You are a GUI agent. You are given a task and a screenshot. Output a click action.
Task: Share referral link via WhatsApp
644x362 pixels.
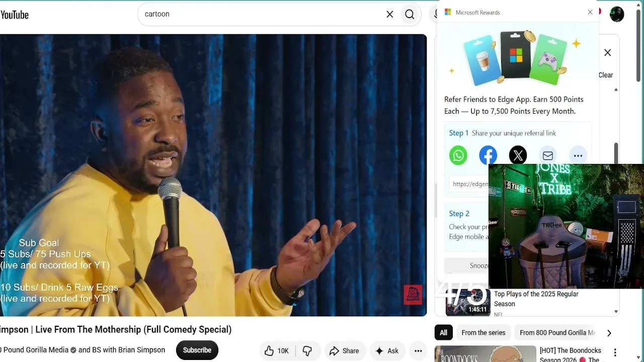pos(458,155)
